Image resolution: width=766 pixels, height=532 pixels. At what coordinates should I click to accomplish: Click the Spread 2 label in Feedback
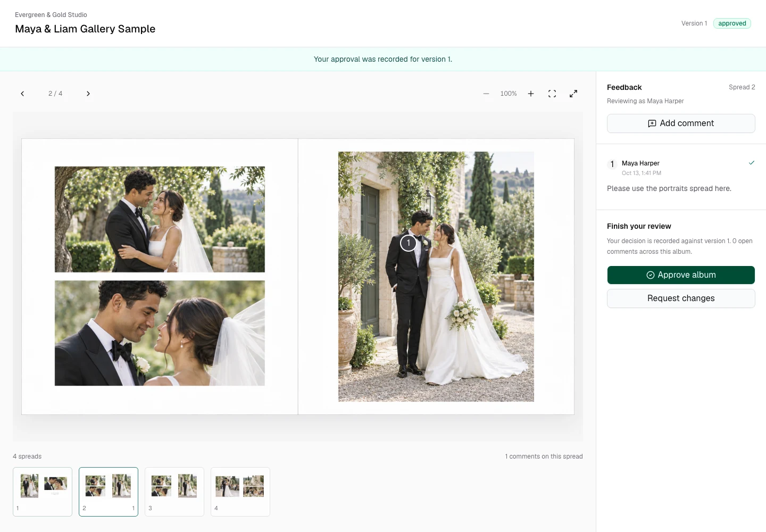pyautogui.click(x=742, y=87)
